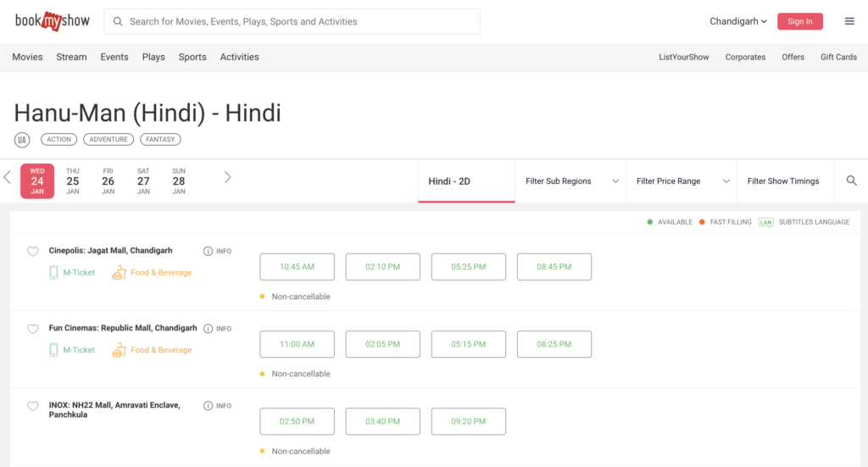
Task: Click the info icon for Cinepolis Jagat Mall
Action: click(x=209, y=252)
